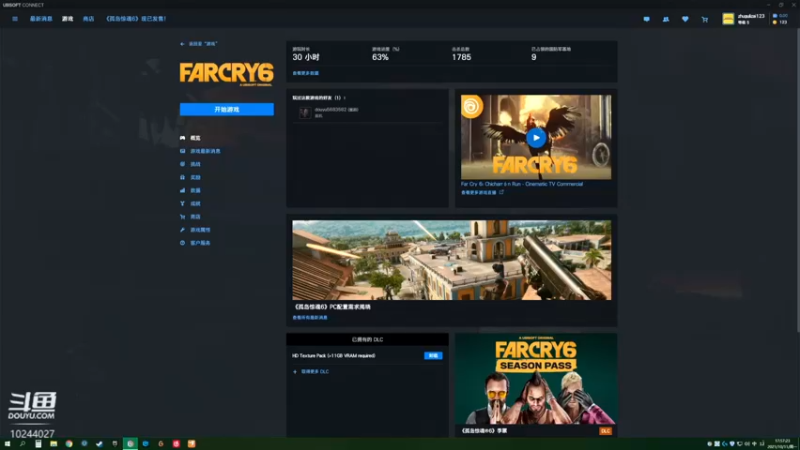This screenshot has width=800, height=450.
Task: Open the Far Cry 6 release announcement link
Action: [136, 19]
